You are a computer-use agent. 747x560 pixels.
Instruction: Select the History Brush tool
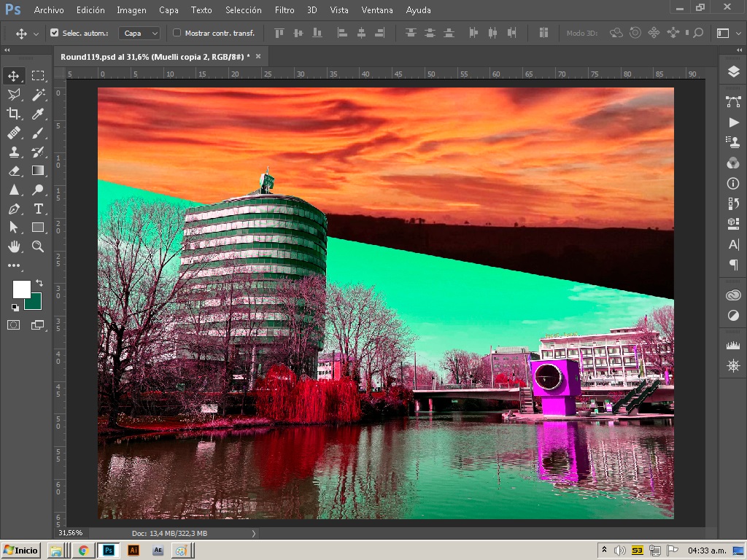pos(38,152)
